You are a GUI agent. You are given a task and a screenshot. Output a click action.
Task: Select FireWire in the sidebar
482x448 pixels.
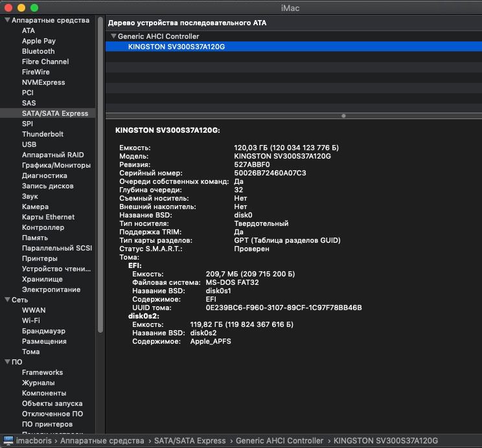pos(36,72)
